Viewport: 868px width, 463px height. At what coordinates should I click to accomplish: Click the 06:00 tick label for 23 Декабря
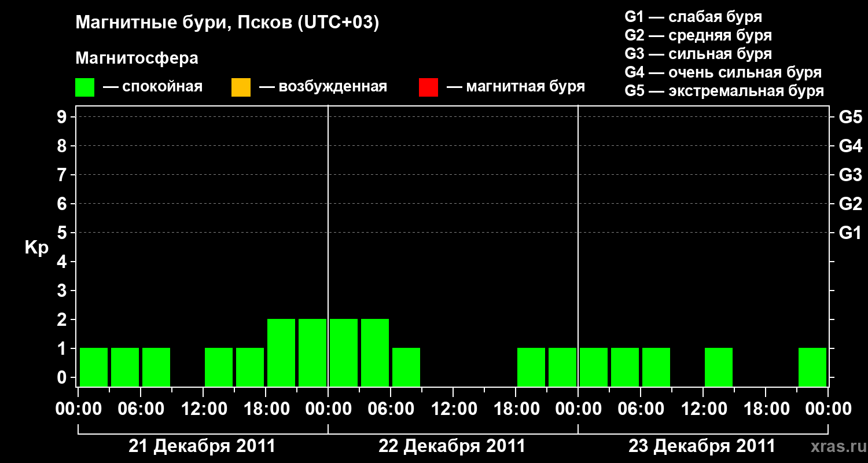[x=641, y=409]
